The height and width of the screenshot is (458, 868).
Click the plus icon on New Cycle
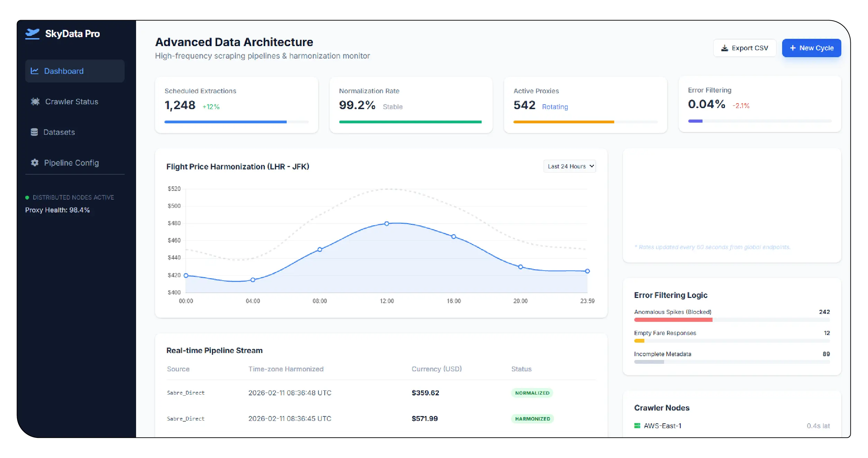[793, 48]
